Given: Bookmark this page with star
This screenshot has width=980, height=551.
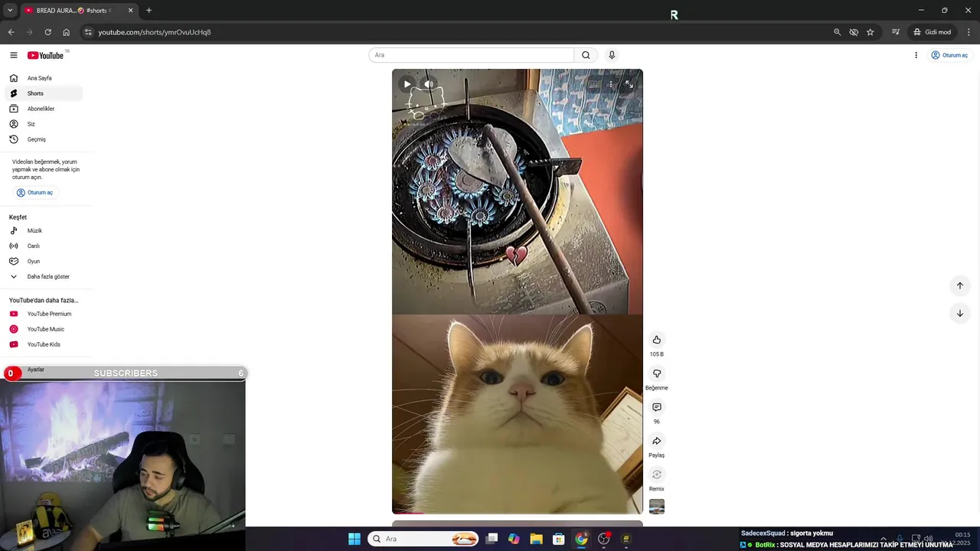Looking at the screenshot, I should (871, 32).
